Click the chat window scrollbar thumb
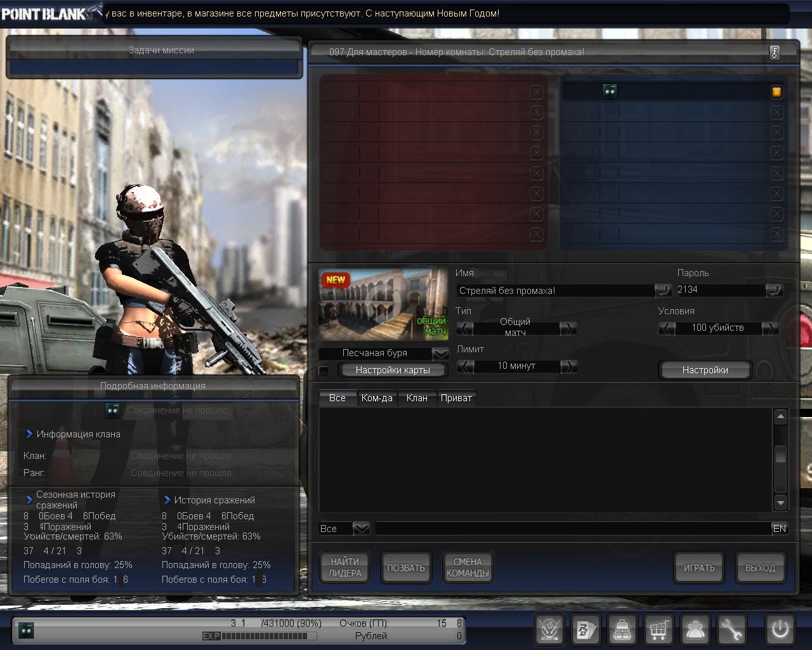The height and width of the screenshot is (650, 812). [781, 455]
